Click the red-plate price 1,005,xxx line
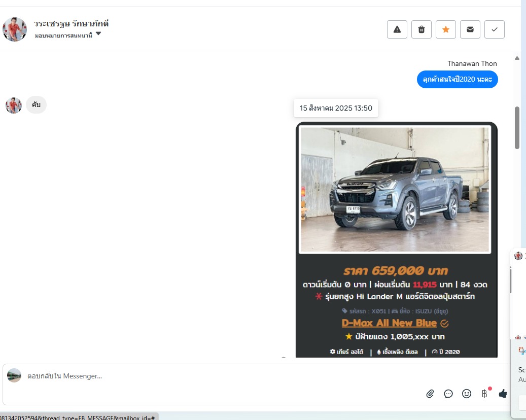 [x=395, y=336]
